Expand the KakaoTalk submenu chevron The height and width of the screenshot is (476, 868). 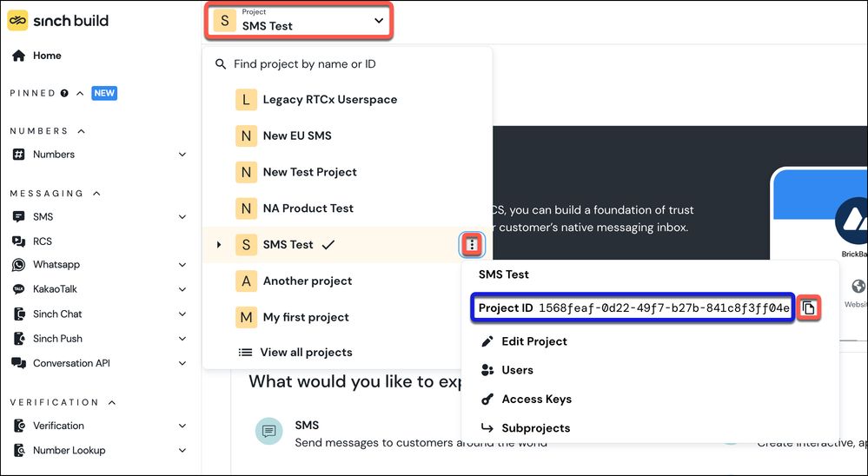pyautogui.click(x=182, y=289)
